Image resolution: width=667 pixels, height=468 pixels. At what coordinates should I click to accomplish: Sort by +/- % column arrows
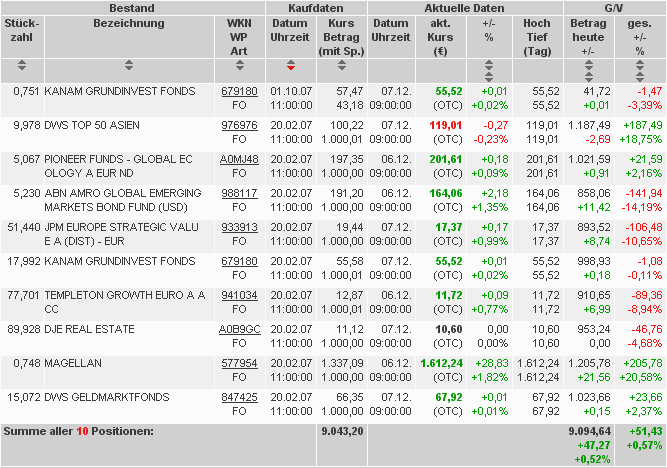tap(489, 71)
